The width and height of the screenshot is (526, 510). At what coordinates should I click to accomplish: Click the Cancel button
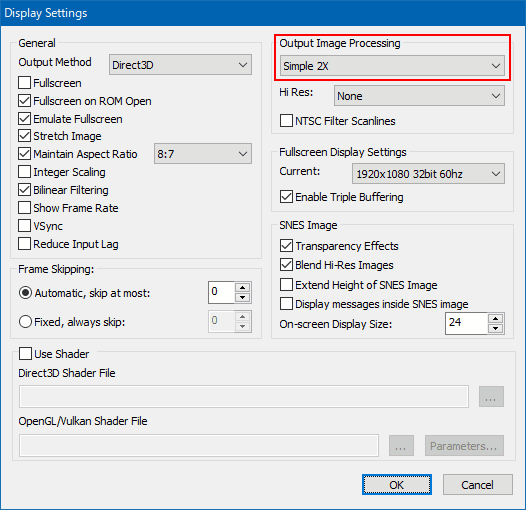478,484
